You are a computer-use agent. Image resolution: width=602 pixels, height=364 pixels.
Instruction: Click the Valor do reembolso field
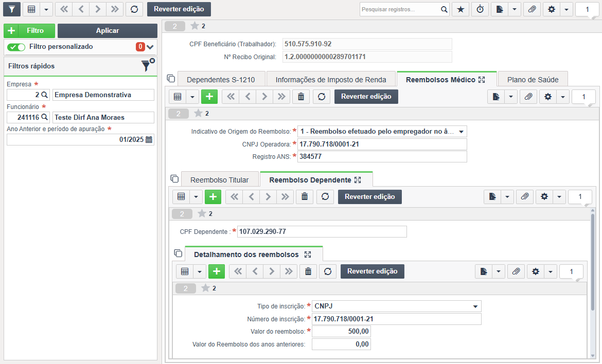tap(341, 332)
